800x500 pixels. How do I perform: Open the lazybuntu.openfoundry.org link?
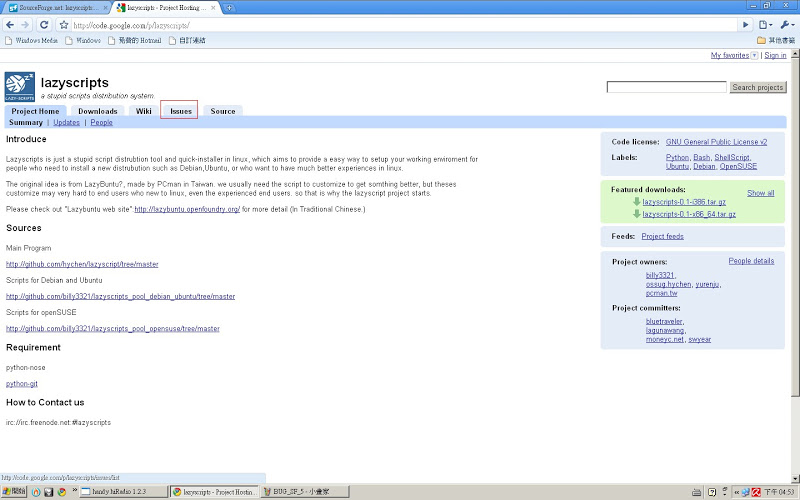[x=187, y=209]
